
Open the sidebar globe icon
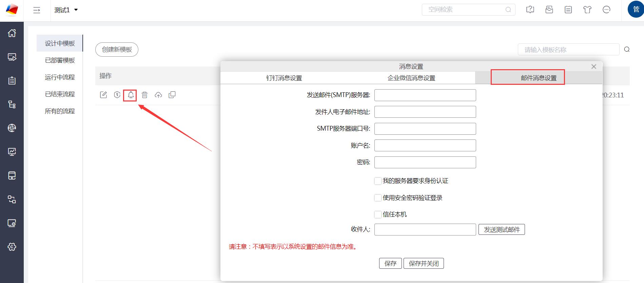[12, 128]
